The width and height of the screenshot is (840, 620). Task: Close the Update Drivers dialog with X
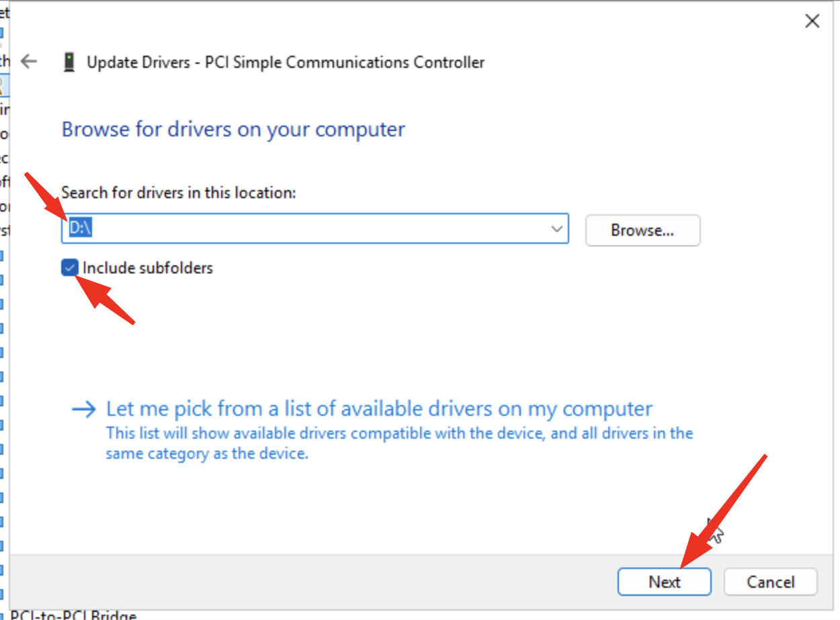(812, 21)
